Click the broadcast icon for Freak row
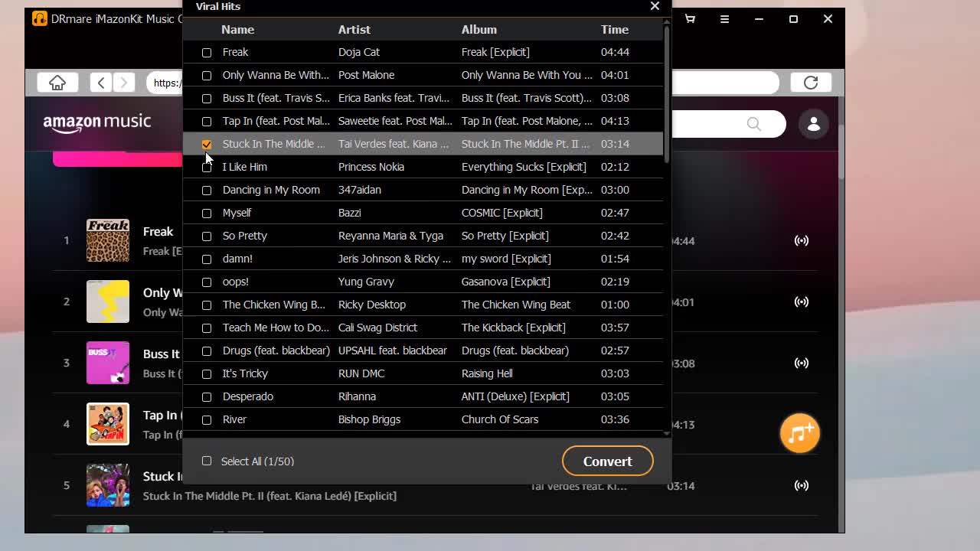The height and width of the screenshot is (551, 980). tap(802, 240)
